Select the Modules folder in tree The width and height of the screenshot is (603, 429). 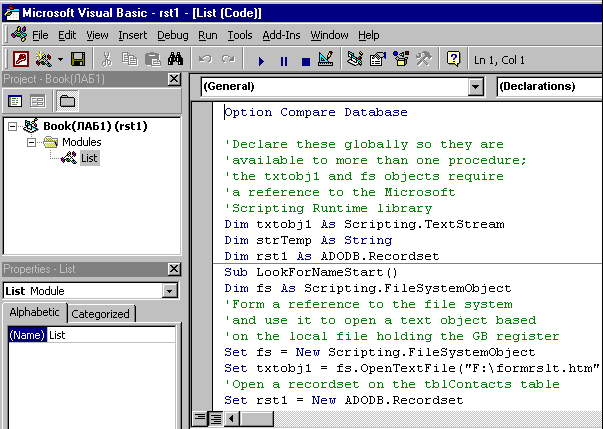[82, 142]
